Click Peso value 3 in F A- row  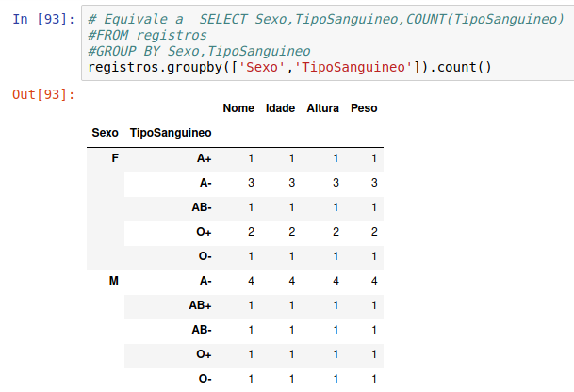[x=374, y=183]
